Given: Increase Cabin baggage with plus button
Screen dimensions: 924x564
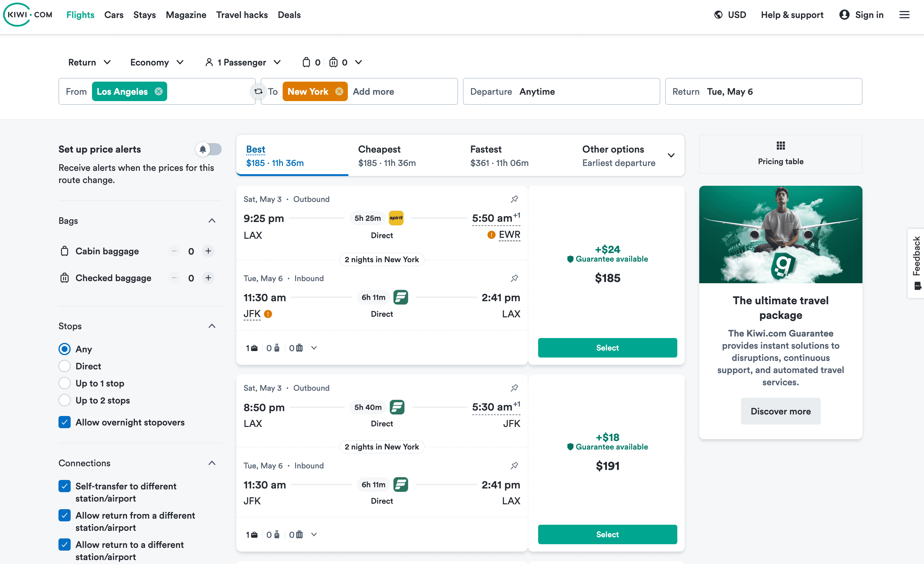Looking at the screenshot, I should [208, 251].
